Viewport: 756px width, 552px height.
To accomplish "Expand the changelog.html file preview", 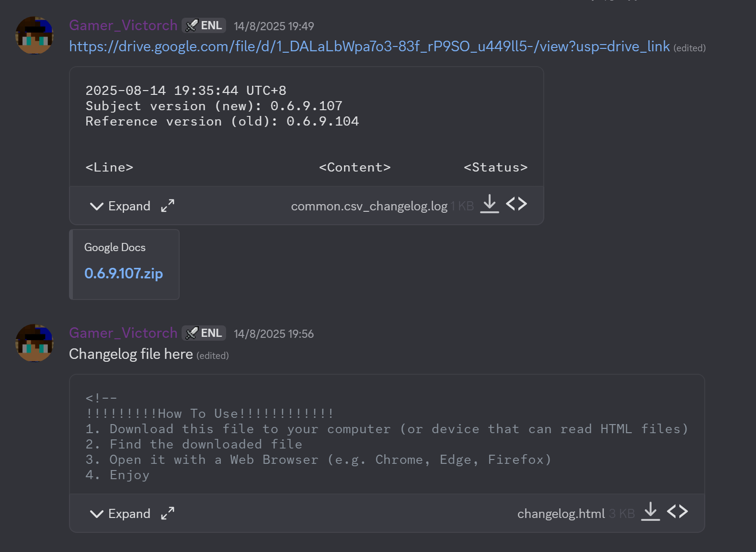I will (120, 514).
